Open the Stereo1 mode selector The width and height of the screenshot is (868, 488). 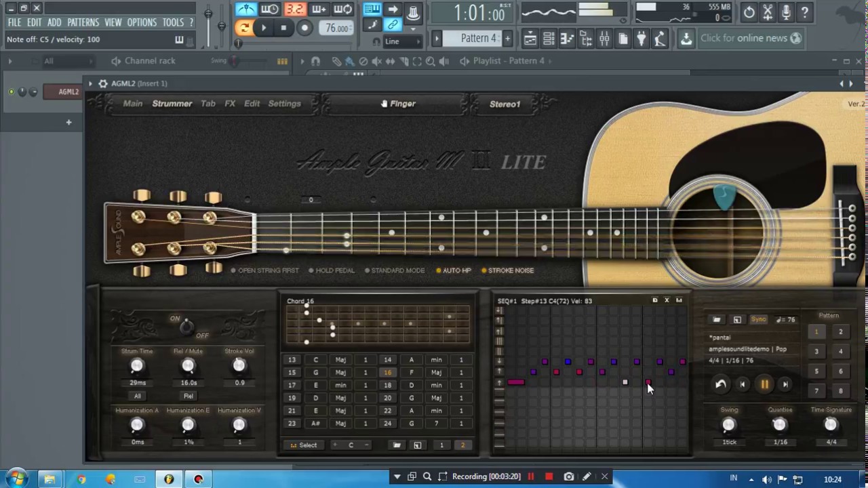(x=505, y=104)
